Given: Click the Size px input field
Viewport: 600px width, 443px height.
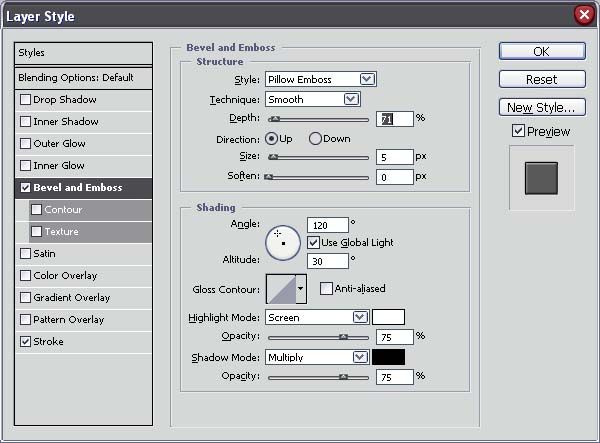Looking at the screenshot, I should pos(395,157).
